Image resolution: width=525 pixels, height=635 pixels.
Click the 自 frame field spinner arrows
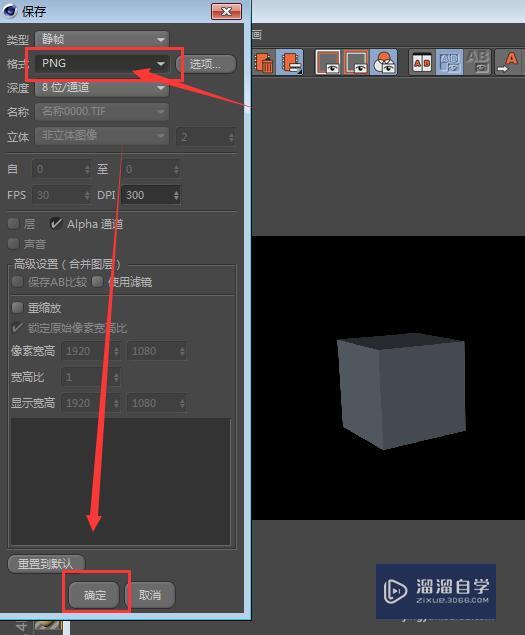click(x=87, y=169)
